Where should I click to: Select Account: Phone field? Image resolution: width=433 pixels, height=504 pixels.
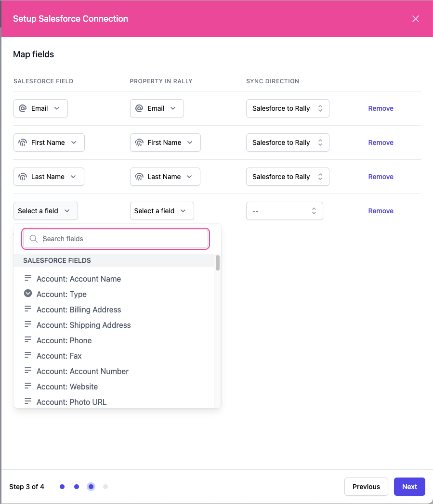click(114, 340)
